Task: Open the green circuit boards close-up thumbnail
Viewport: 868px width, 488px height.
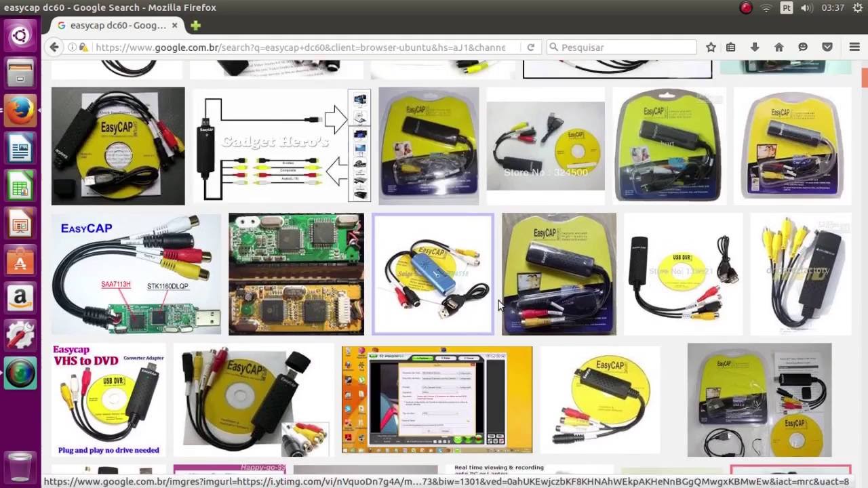Action: pos(296,274)
